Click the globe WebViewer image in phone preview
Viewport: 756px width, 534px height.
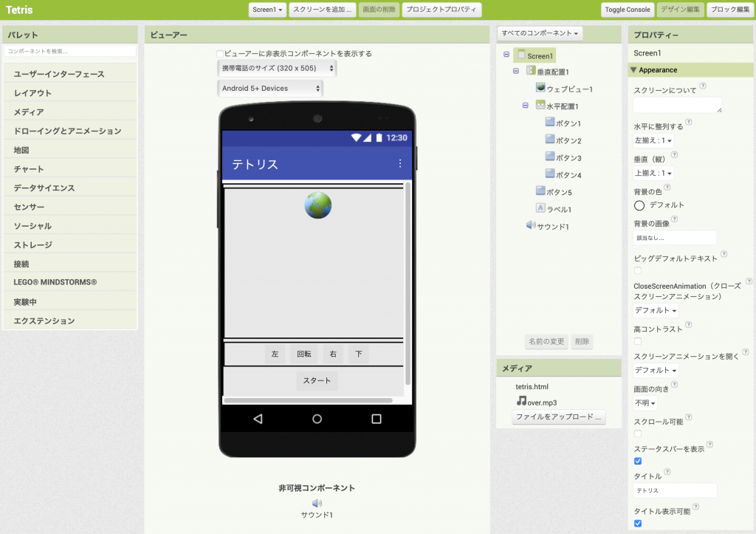[317, 206]
